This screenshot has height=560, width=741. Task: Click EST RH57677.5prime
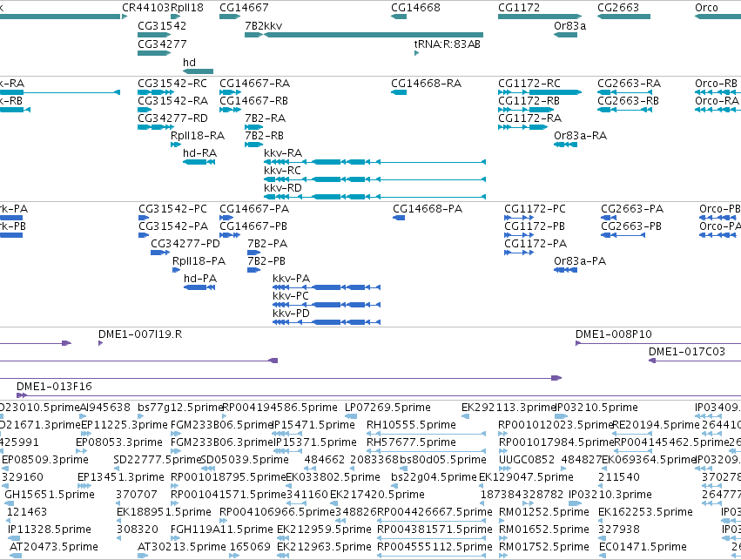pyautogui.click(x=427, y=451)
